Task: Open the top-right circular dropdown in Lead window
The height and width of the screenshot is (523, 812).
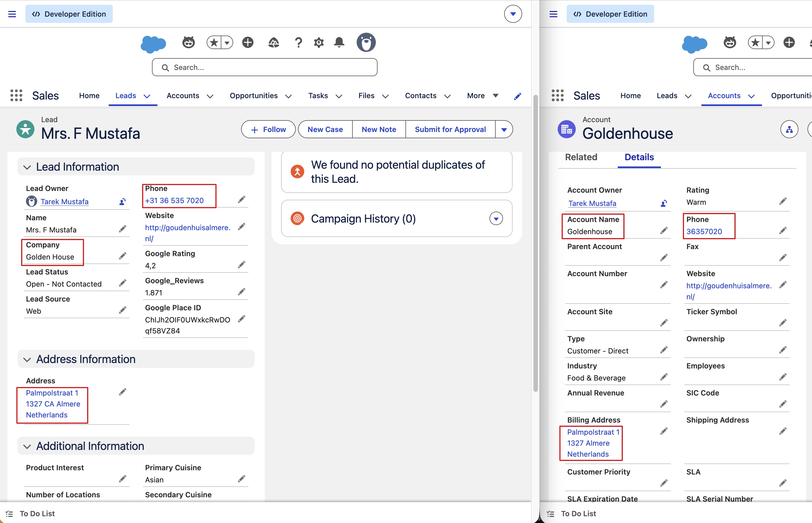Action: click(513, 14)
